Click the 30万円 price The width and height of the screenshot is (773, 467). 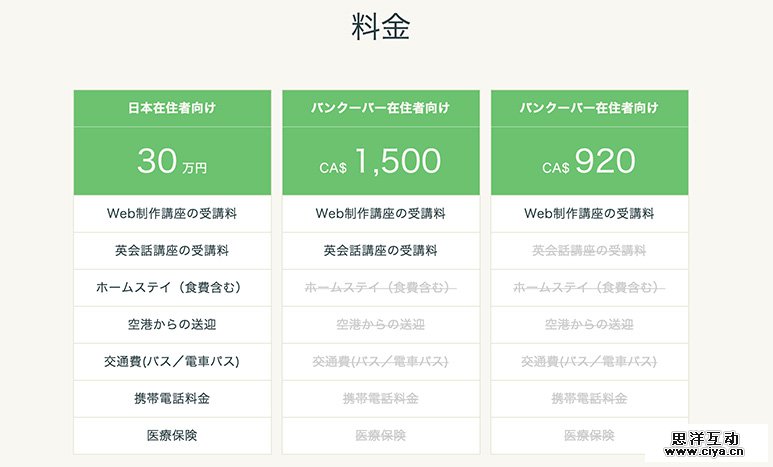click(172, 162)
